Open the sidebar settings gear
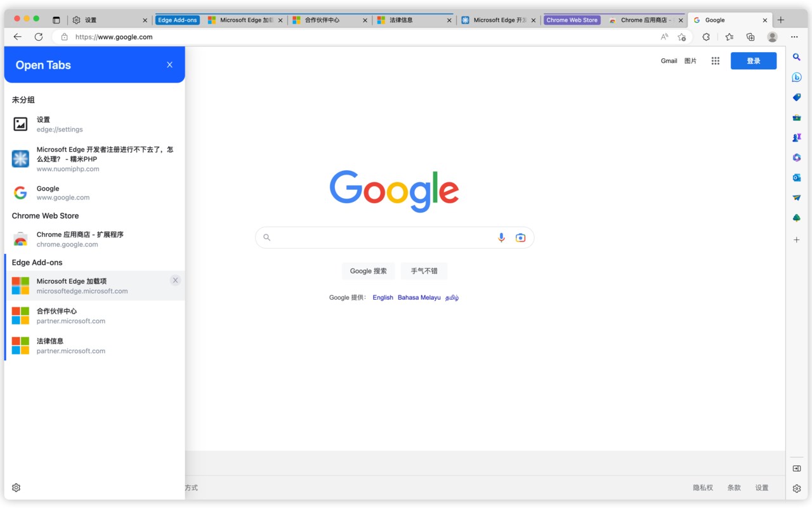812x508 pixels. 797,488
